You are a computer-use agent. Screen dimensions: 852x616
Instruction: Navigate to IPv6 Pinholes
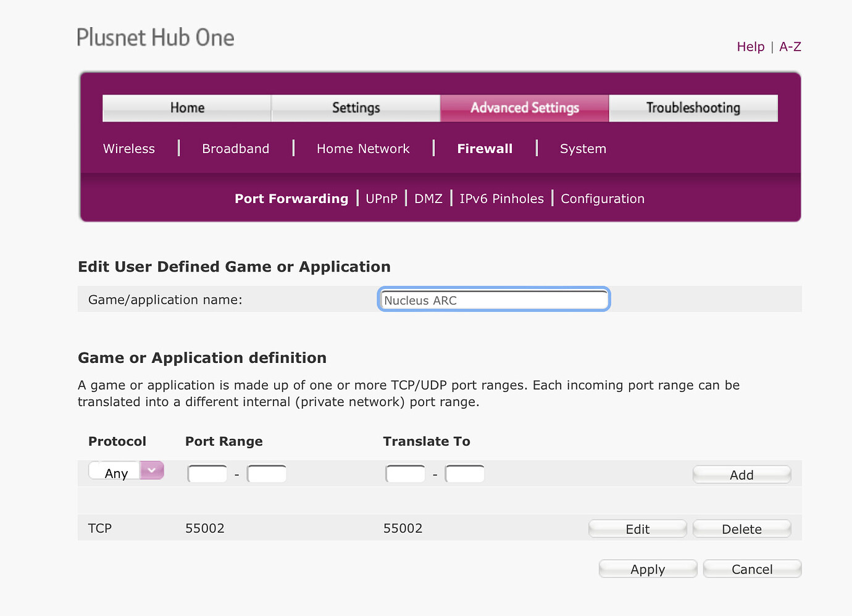point(501,198)
